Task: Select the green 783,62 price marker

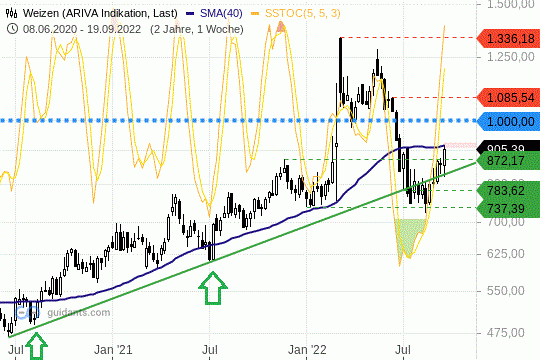Action: [x=508, y=191]
